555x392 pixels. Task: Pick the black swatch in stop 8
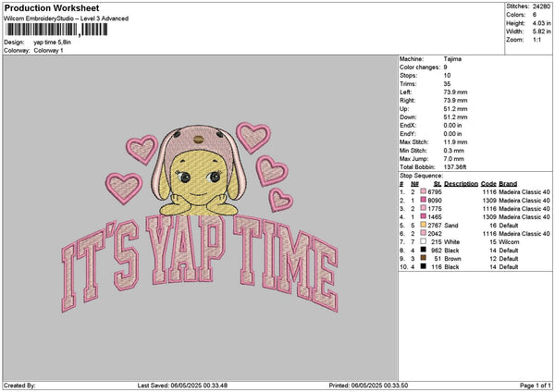[425, 250]
